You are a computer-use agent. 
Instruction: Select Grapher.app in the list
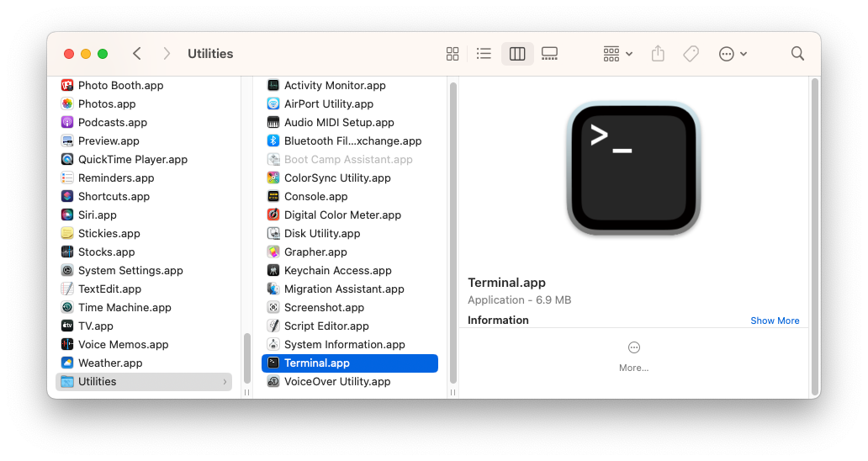coord(315,252)
